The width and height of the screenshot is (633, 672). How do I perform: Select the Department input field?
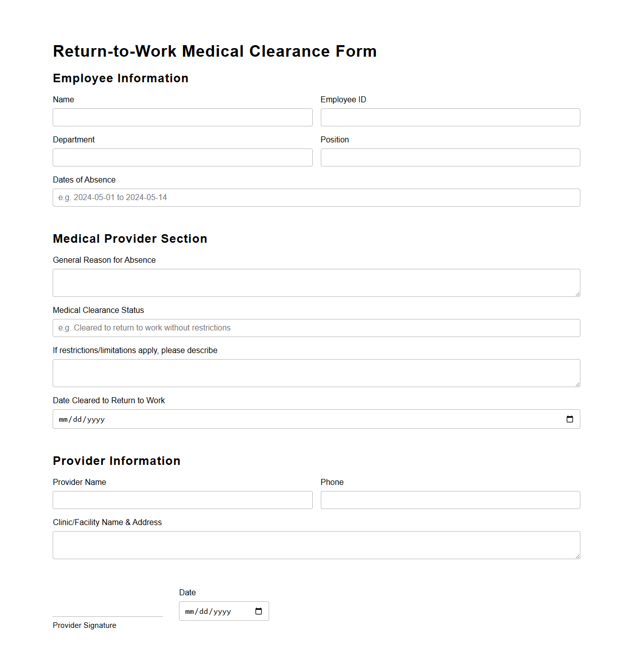click(x=182, y=157)
